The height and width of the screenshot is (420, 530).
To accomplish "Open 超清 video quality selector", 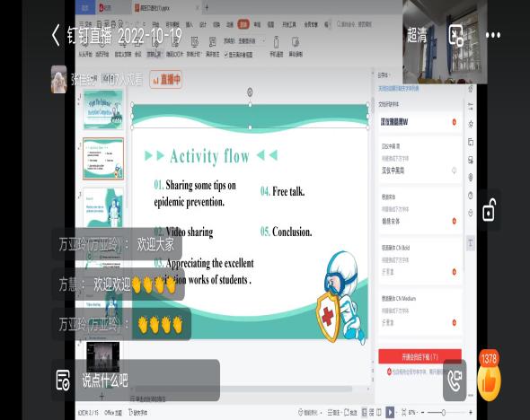I will pos(417,35).
